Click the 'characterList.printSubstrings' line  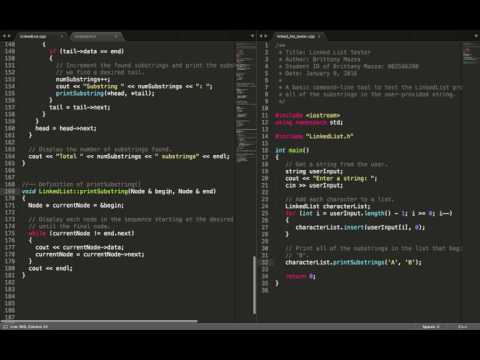tap(353, 262)
